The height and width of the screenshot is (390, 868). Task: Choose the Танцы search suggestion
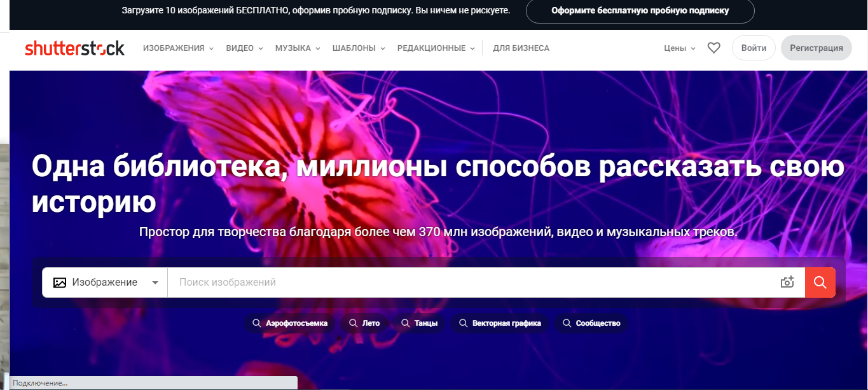click(418, 323)
